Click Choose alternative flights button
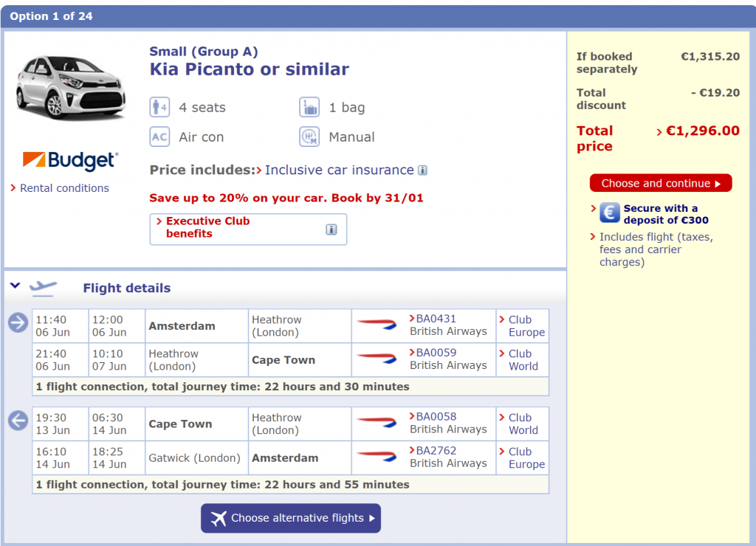Viewport: 756px width, 546px height. (x=291, y=518)
